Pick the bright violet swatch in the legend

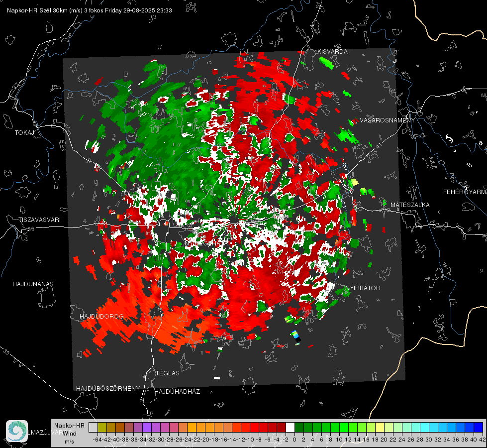point(147,427)
